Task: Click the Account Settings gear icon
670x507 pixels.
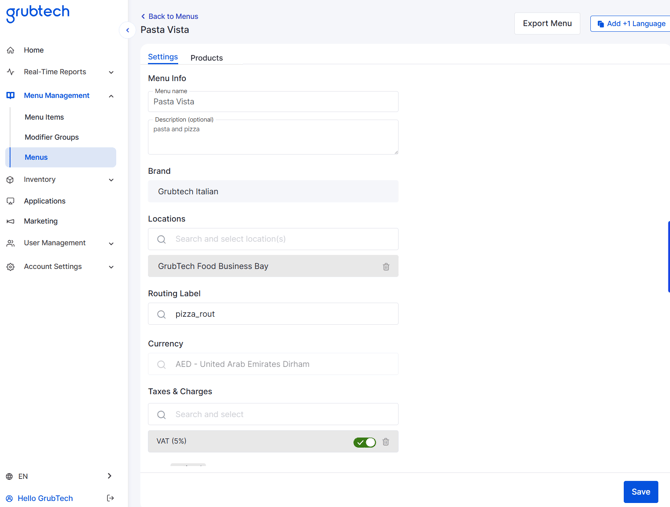Action: click(x=10, y=267)
